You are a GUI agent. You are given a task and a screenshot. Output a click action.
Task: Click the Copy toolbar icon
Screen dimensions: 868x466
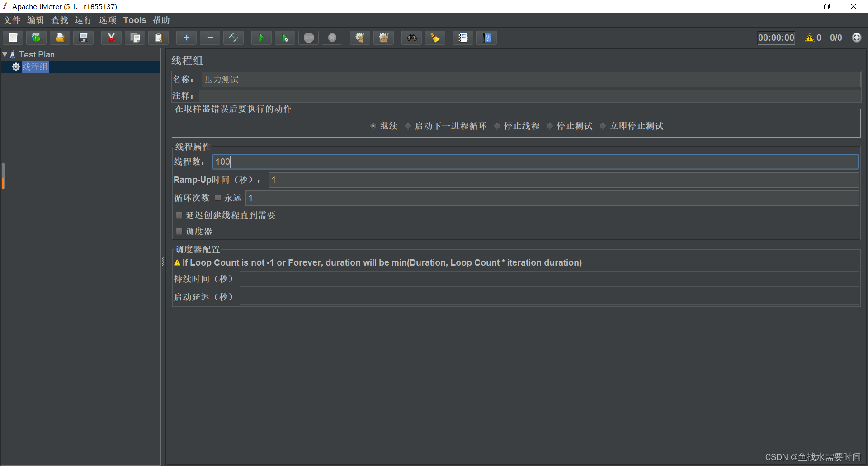135,38
